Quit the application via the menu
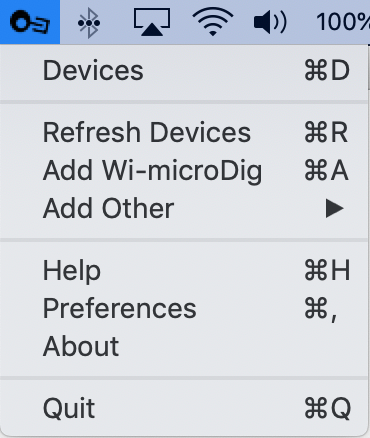Viewport: 370px width, 438px height. click(x=184, y=408)
